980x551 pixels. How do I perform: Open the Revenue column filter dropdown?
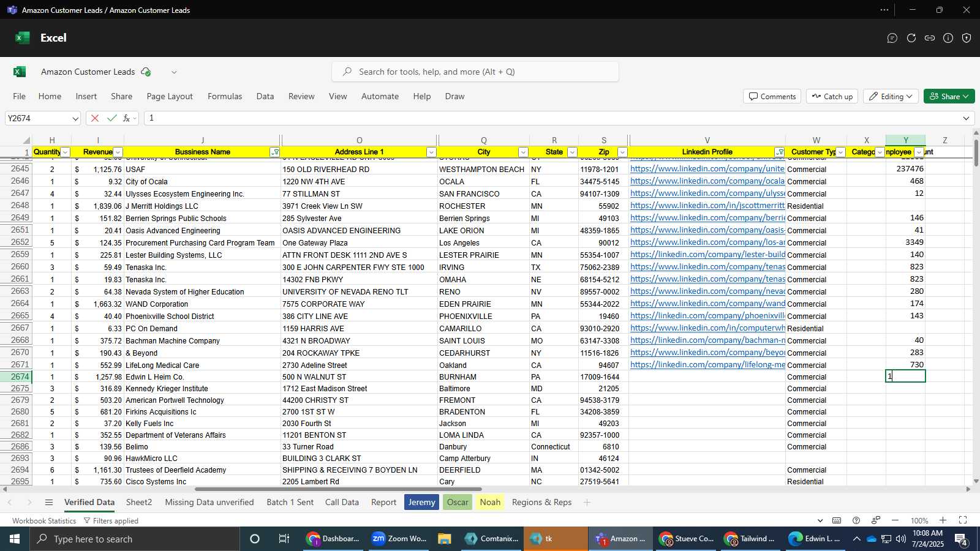(118, 152)
